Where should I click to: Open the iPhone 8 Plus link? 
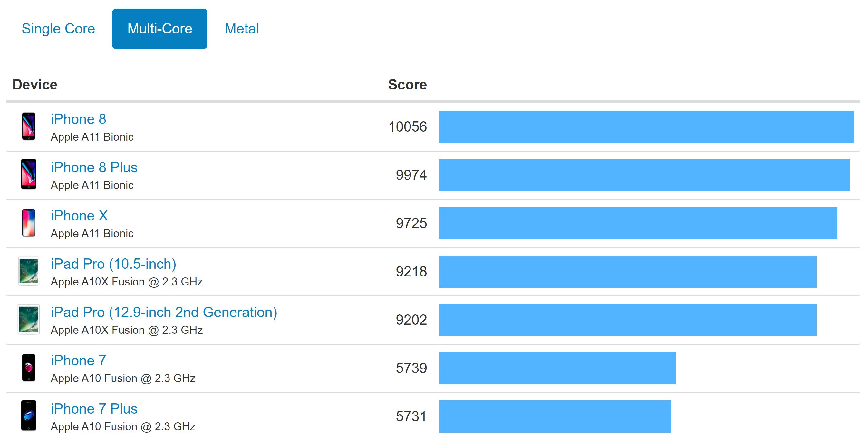[94, 167]
